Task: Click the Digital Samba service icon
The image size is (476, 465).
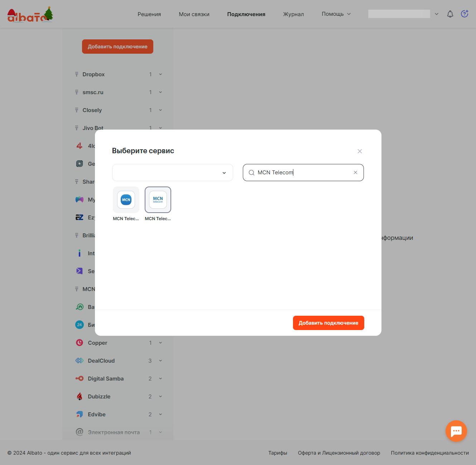Action: pos(80,378)
